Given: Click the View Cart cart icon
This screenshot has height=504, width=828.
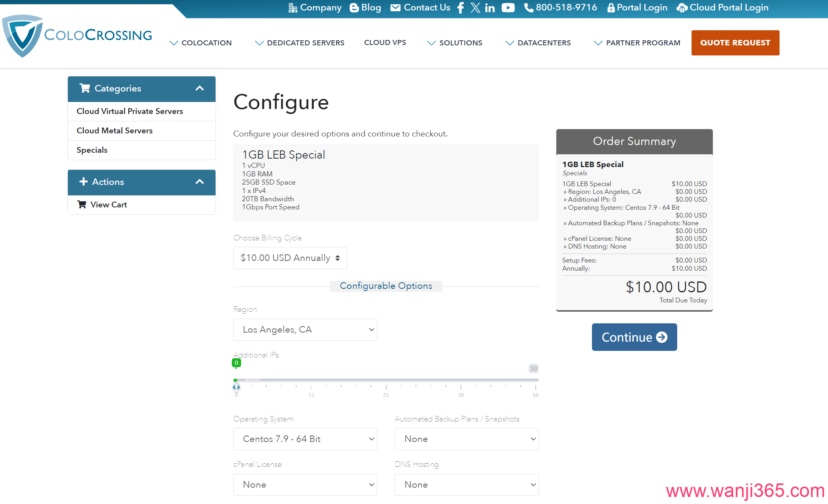Looking at the screenshot, I should tap(82, 205).
